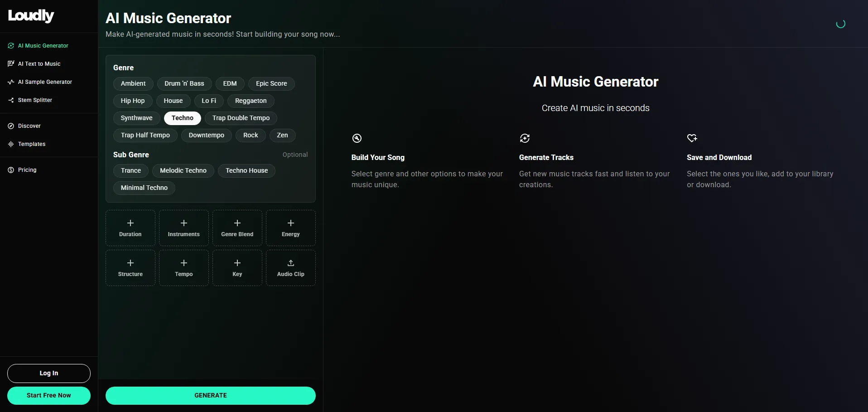
Task: Click the Pricing dollar icon
Action: point(11,170)
